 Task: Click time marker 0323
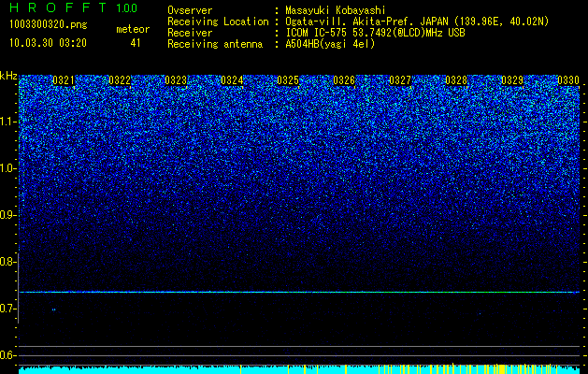point(176,80)
